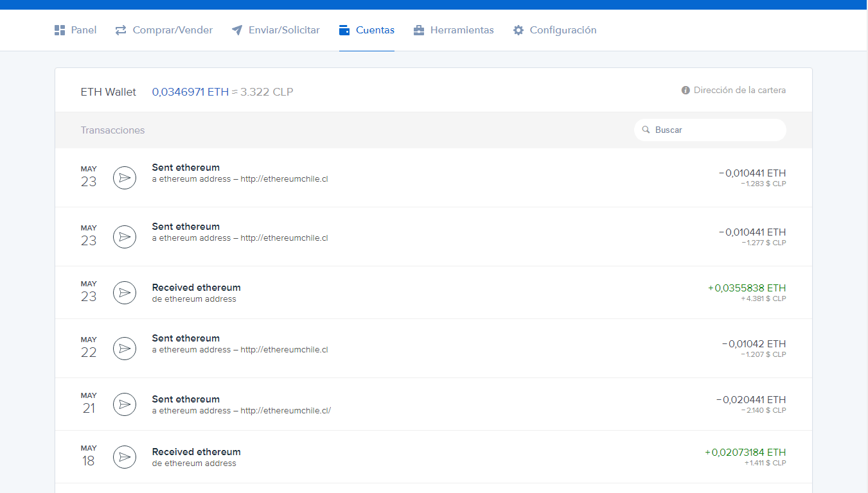Click send icon of the May 21 transaction
This screenshot has width=868, height=493.
click(x=125, y=404)
